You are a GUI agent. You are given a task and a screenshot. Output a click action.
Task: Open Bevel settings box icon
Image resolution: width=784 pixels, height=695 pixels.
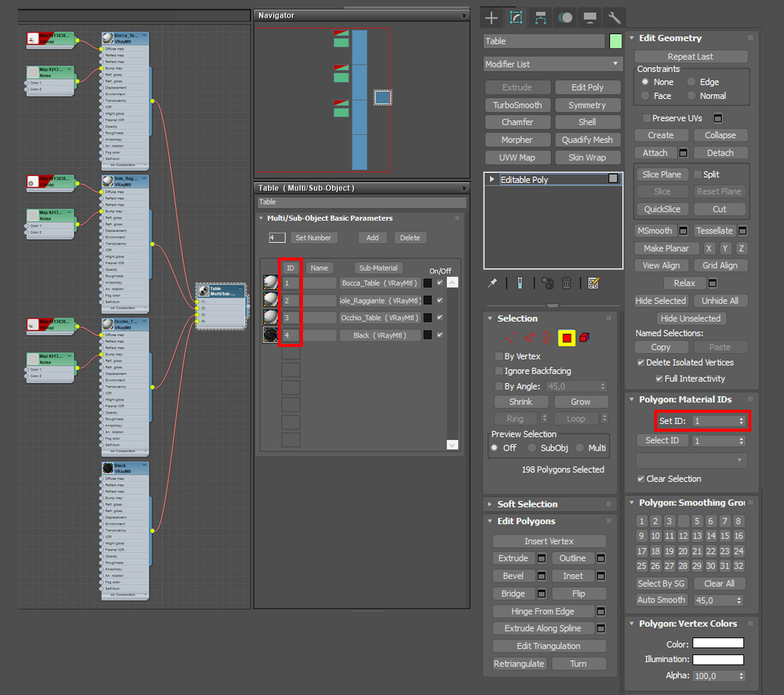tap(542, 576)
